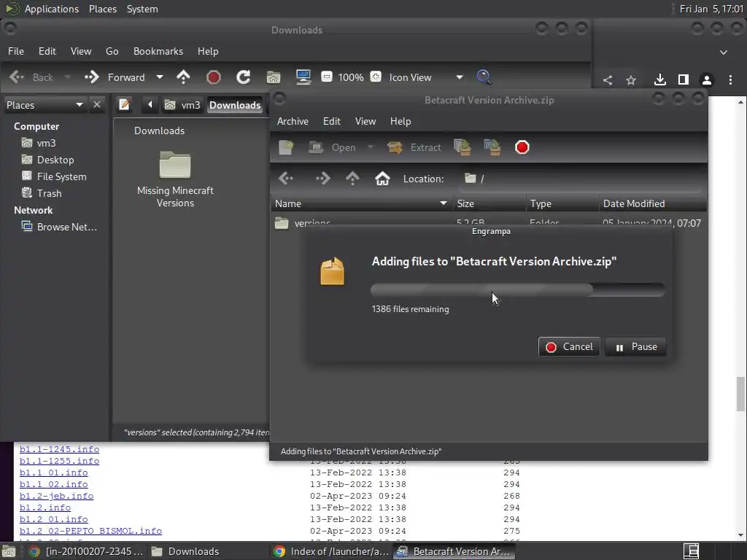Open the Go menu in Downloads window
This screenshot has width=747, height=560.
pyautogui.click(x=112, y=52)
